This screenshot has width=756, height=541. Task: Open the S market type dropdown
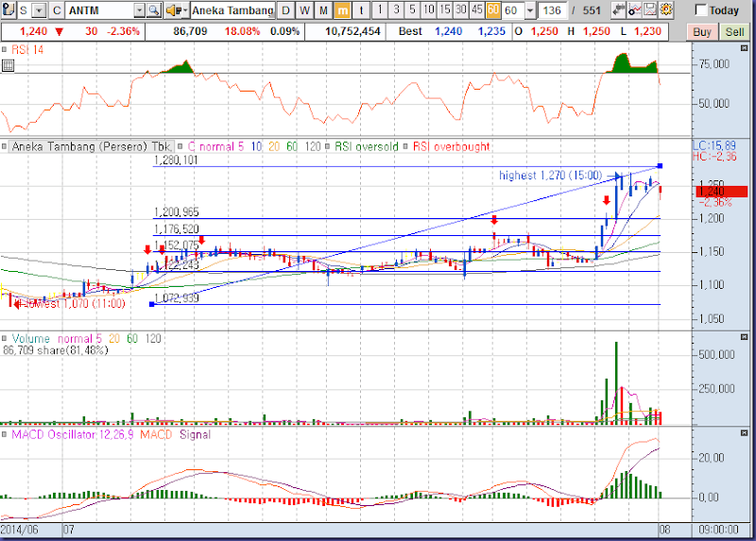pyautogui.click(x=40, y=10)
